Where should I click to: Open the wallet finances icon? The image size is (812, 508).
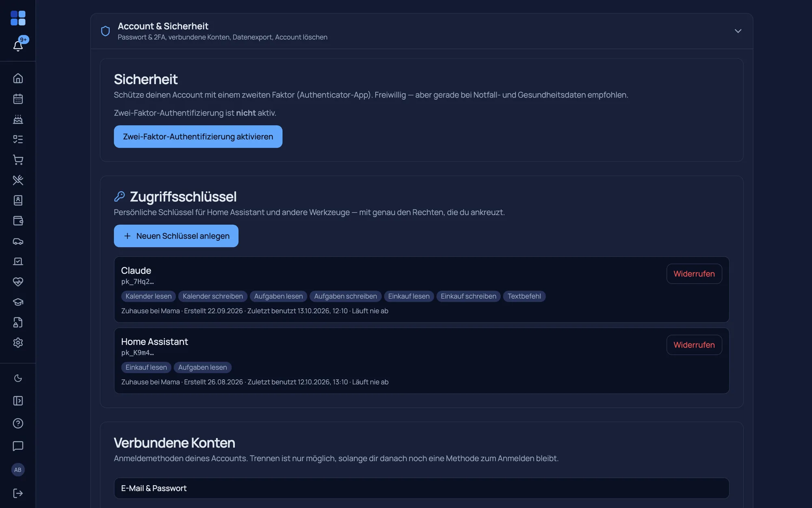pos(18,221)
